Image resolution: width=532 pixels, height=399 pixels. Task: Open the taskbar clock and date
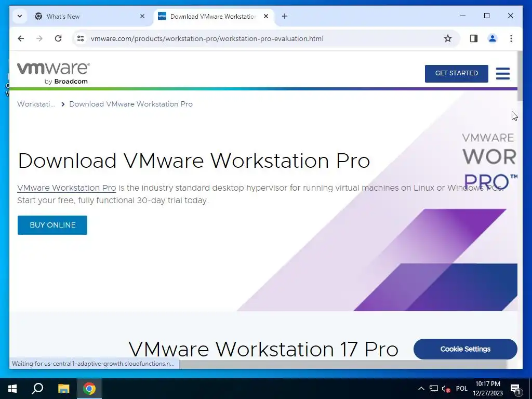coord(488,389)
